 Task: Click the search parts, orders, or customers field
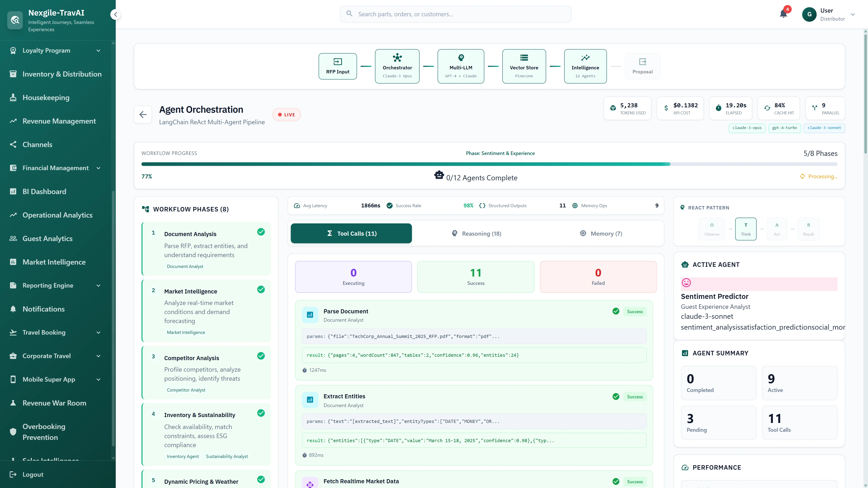[x=455, y=14]
